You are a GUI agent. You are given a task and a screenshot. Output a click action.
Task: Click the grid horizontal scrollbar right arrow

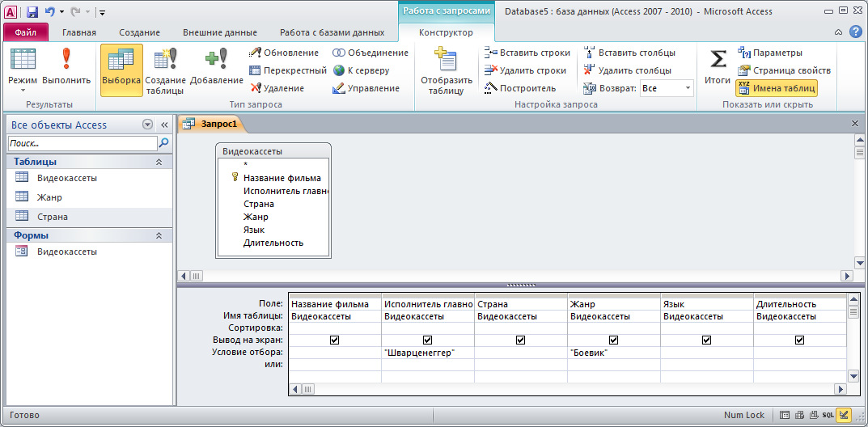840,389
